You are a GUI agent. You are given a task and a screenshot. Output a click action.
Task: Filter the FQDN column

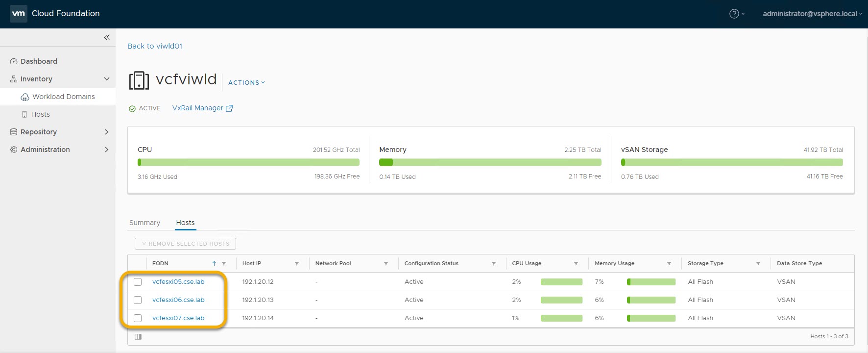click(x=224, y=264)
